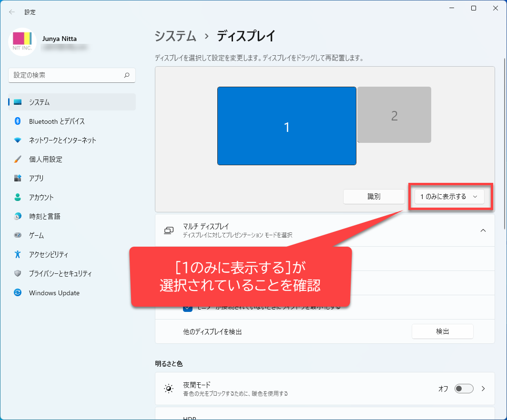Go to 時刻と言語 settings page
The width and height of the screenshot is (507, 420).
(44, 217)
